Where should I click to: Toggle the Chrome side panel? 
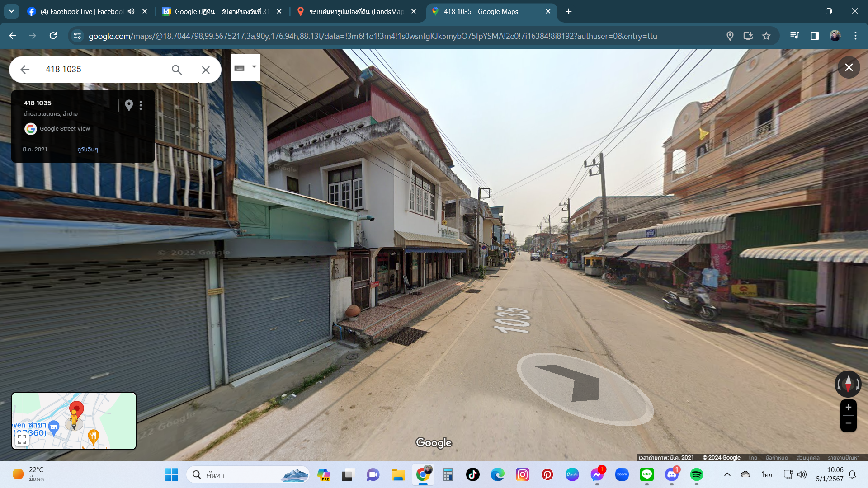[814, 36]
